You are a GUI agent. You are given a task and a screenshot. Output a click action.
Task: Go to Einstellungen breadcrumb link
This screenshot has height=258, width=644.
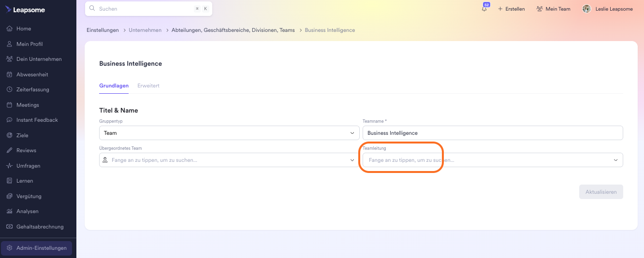[x=102, y=30]
